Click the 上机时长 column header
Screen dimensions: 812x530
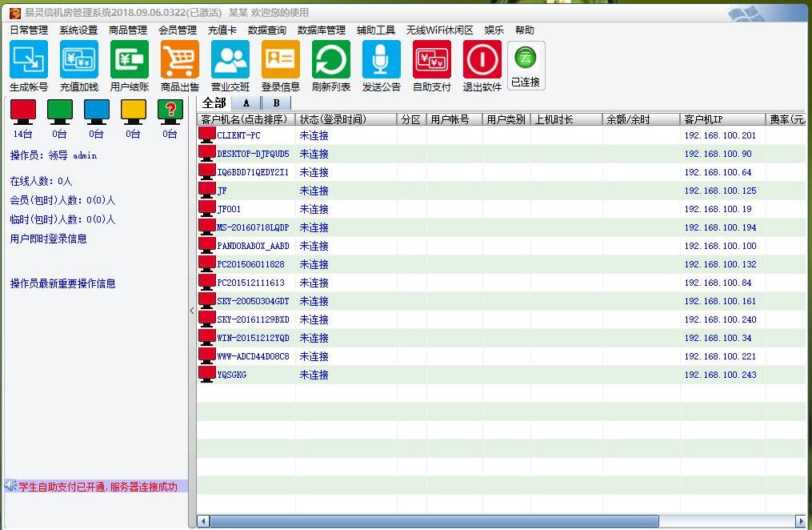pos(566,119)
